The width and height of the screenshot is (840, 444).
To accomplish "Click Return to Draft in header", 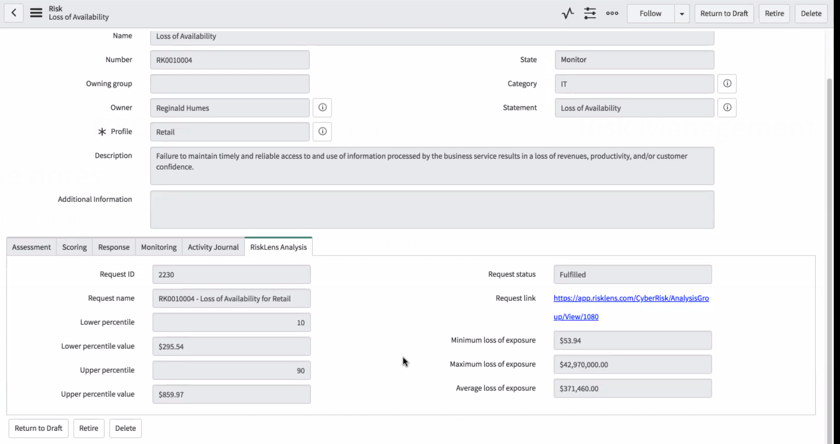I will [724, 13].
